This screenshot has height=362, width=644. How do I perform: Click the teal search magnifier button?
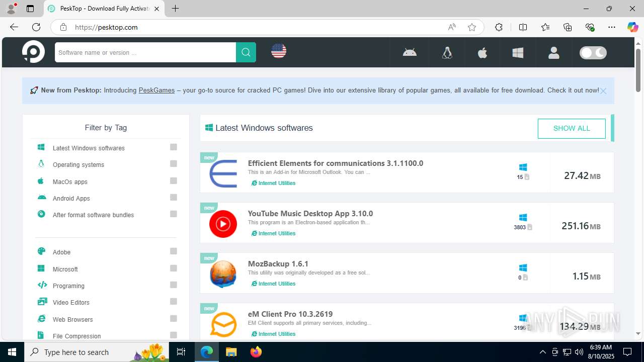pos(246,52)
